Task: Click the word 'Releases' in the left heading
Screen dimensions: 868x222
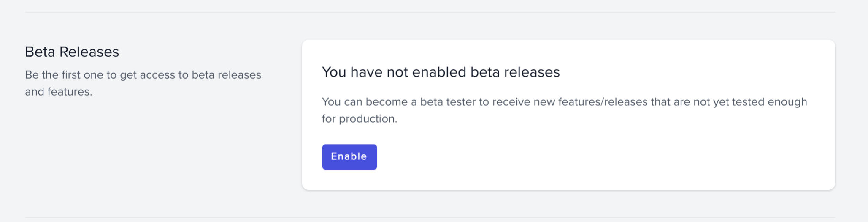Action: click(89, 52)
